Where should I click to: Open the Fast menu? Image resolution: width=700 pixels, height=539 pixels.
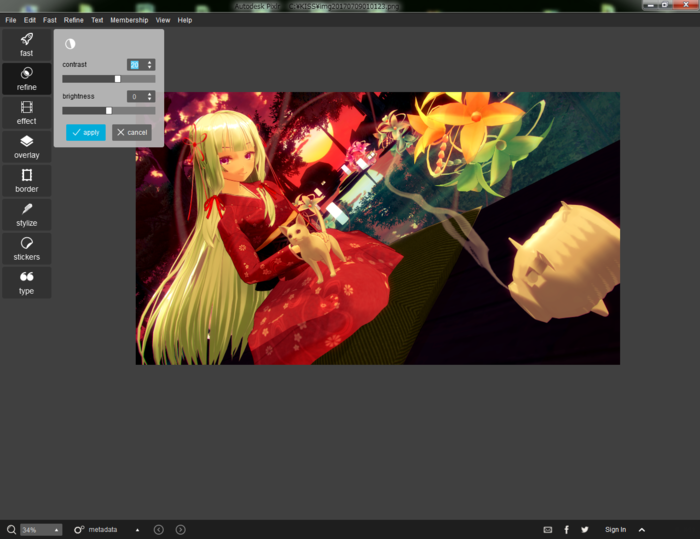click(50, 20)
